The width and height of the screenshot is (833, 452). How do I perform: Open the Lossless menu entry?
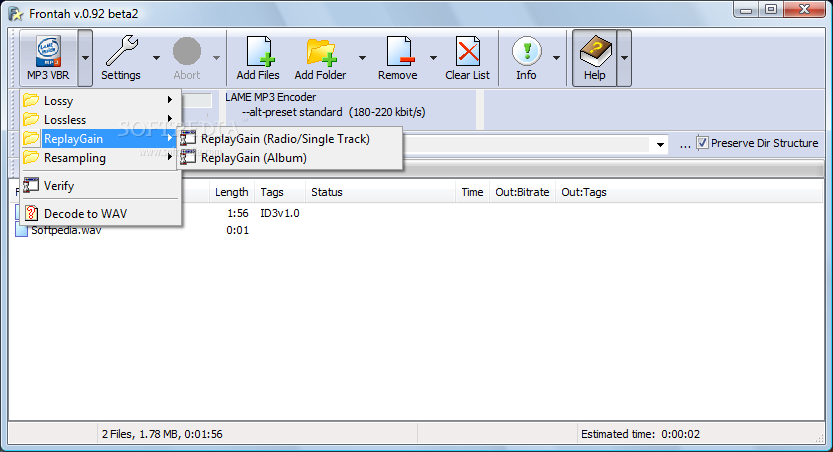click(x=100, y=120)
